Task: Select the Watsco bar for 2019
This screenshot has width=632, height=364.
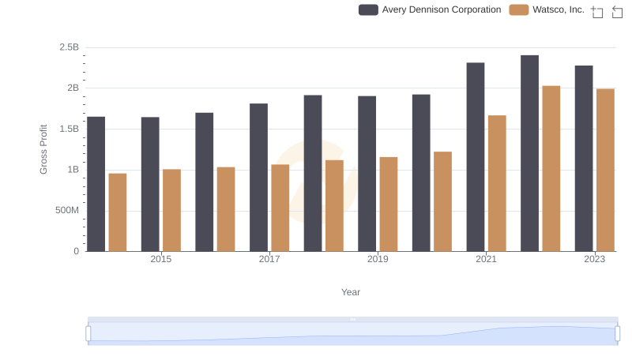Action: [389, 205]
